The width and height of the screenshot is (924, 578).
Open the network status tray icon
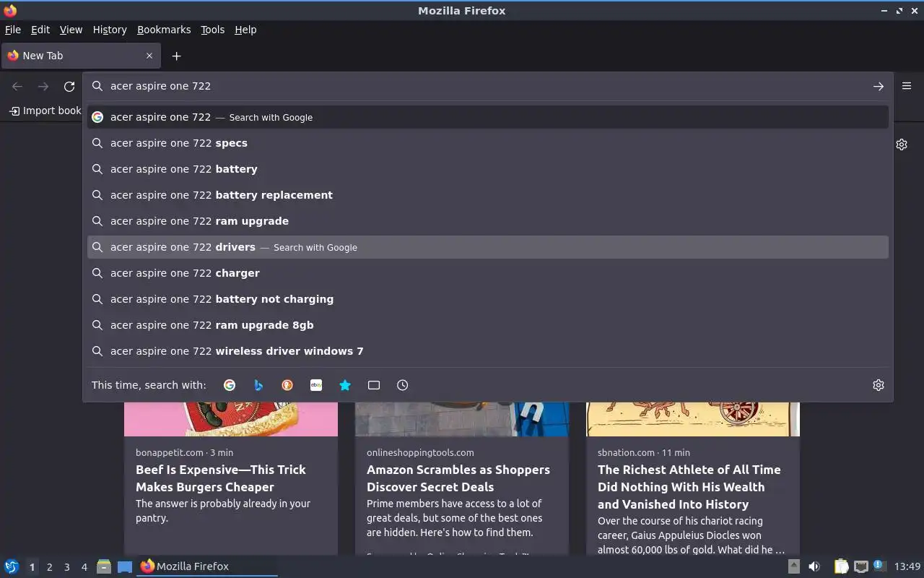click(860, 566)
